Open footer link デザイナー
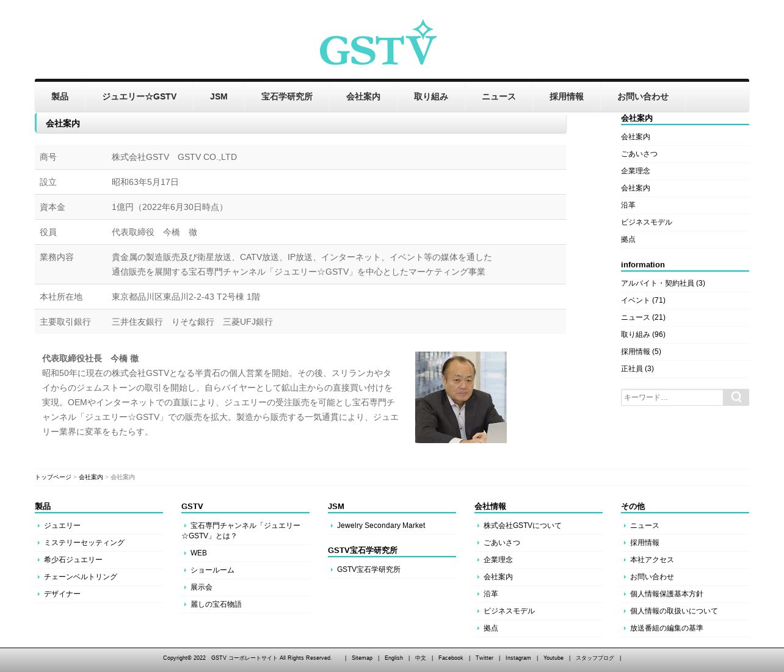Viewport: 784px width, 672px height. [62, 594]
